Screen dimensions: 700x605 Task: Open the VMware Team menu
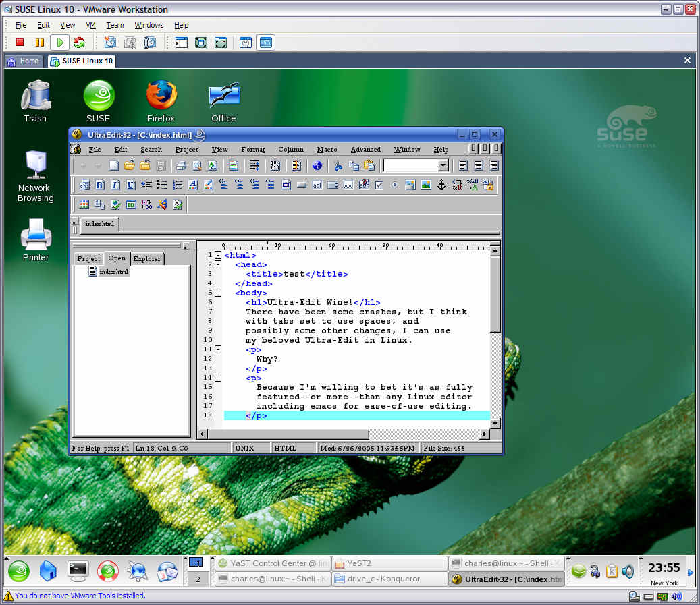pyautogui.click(x=115, y=25)
